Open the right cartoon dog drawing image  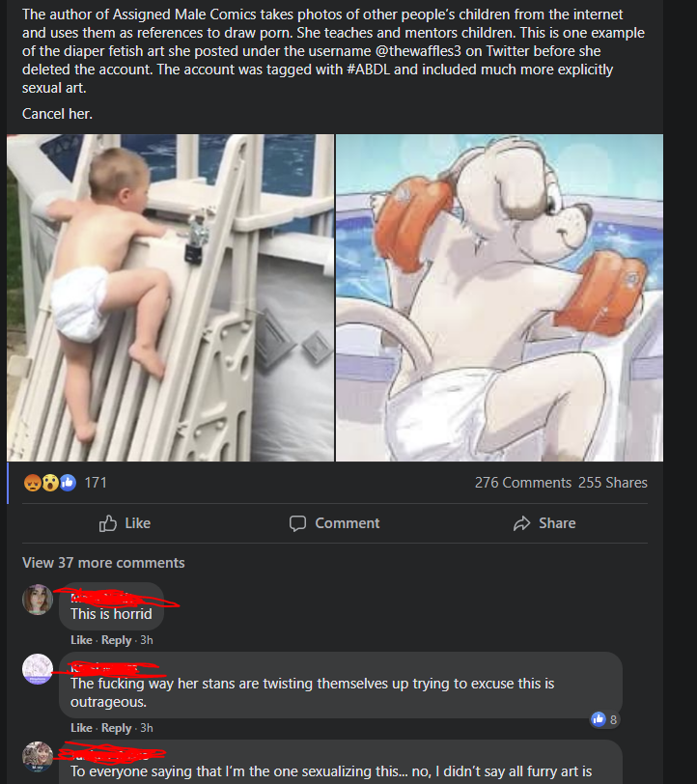point(499,297)
